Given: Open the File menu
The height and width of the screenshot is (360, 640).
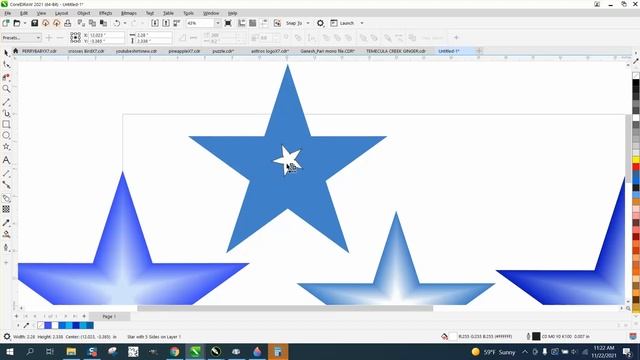Looking at the screenshot, I should click(x=8, y=13).
